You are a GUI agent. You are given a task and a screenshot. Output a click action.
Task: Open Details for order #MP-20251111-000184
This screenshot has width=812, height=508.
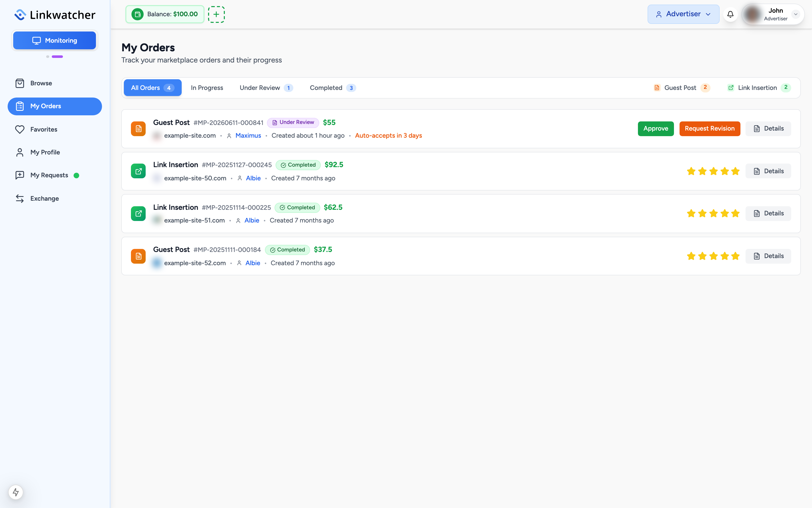coord(768,256)
